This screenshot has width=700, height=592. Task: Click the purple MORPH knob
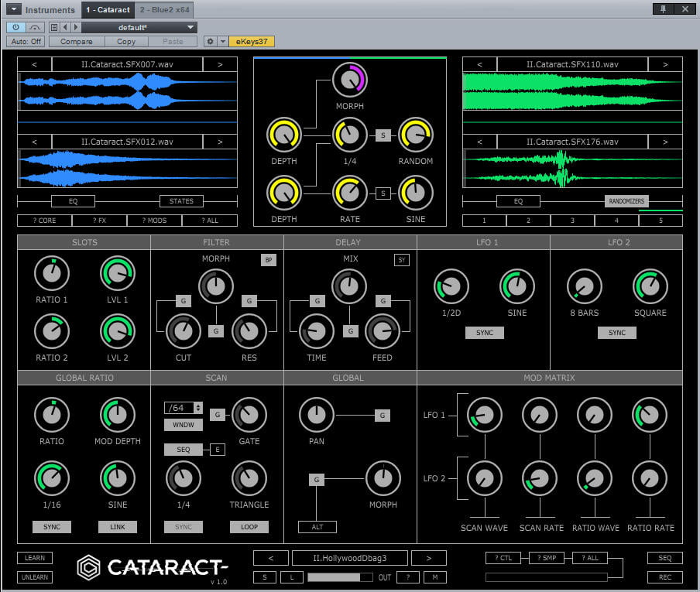pos(350,80)
